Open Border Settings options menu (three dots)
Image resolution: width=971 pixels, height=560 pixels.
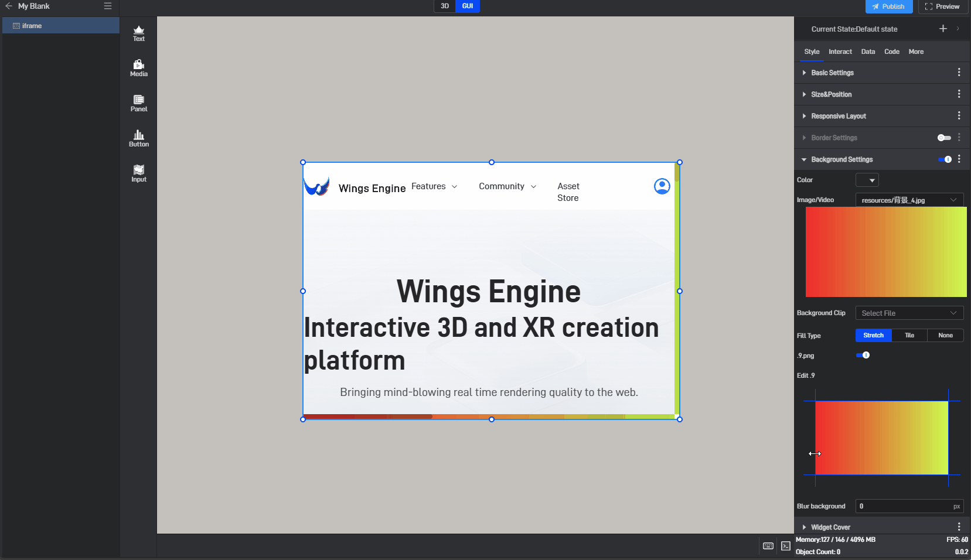pyautogui.click(x=959, y=138)
